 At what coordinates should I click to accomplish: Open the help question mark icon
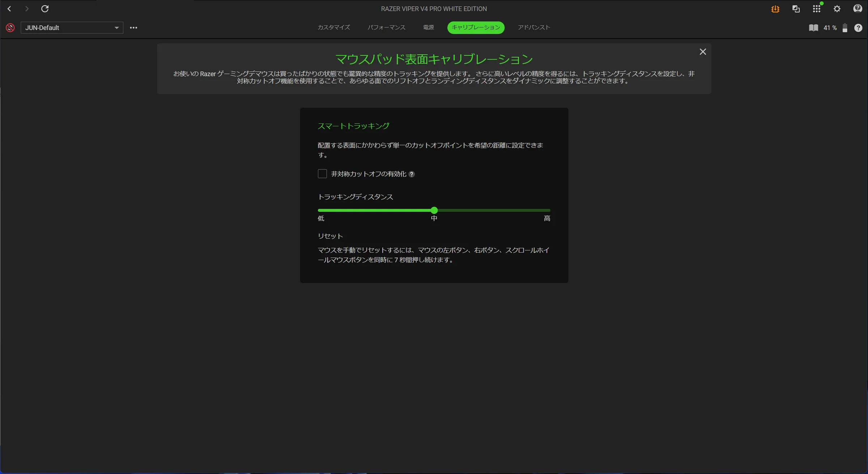(858, 28)
